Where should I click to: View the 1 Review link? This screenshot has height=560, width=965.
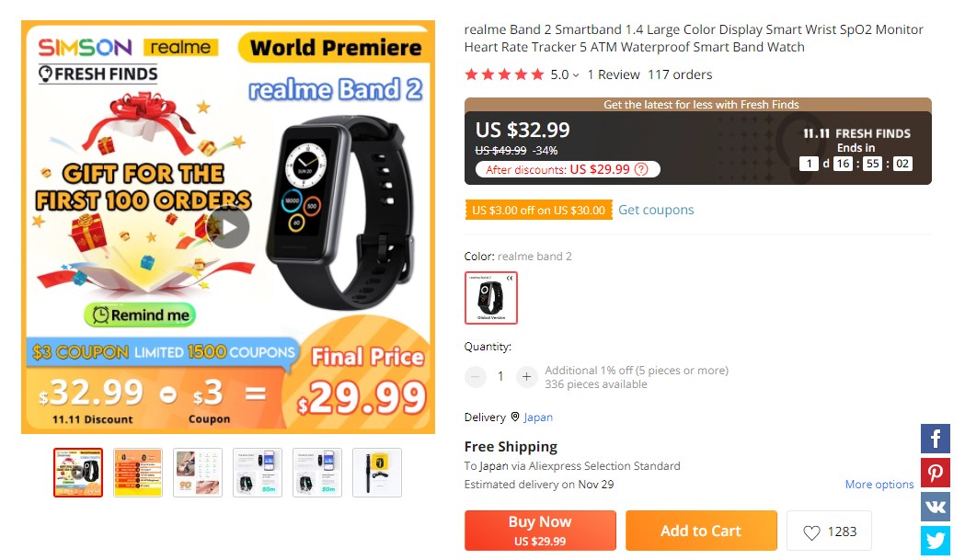tap(614, 74)
